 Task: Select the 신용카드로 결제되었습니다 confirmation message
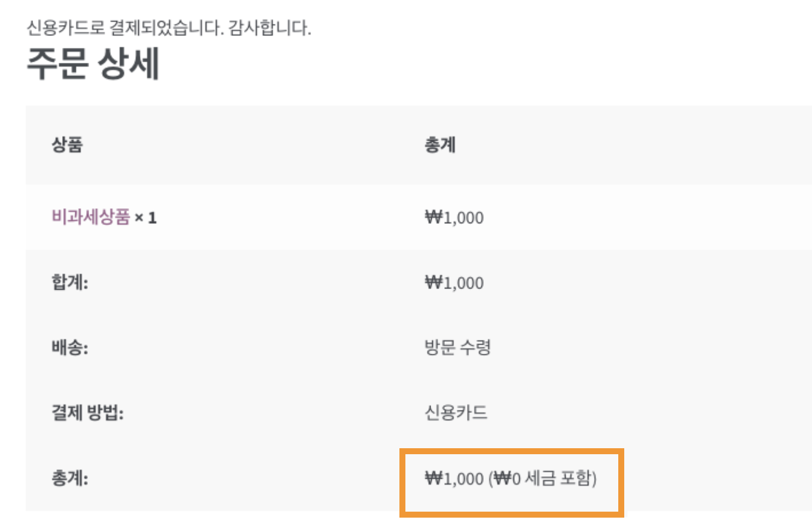point(124,28)
